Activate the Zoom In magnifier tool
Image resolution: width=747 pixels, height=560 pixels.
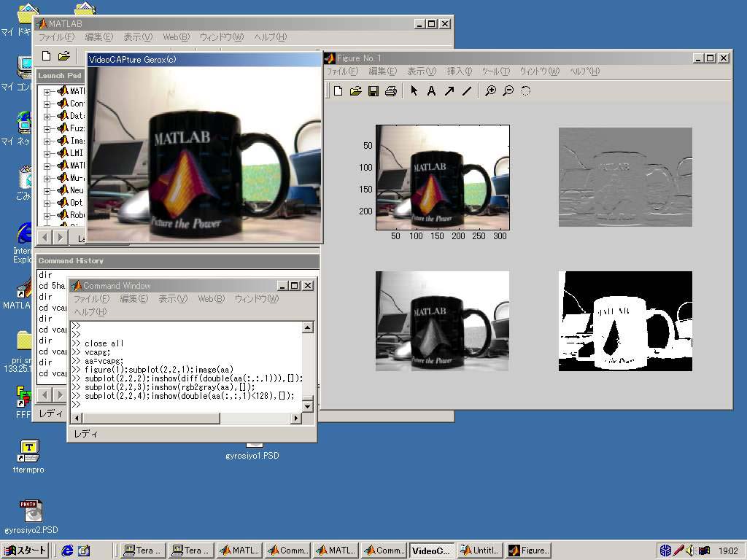pos(490,91)
